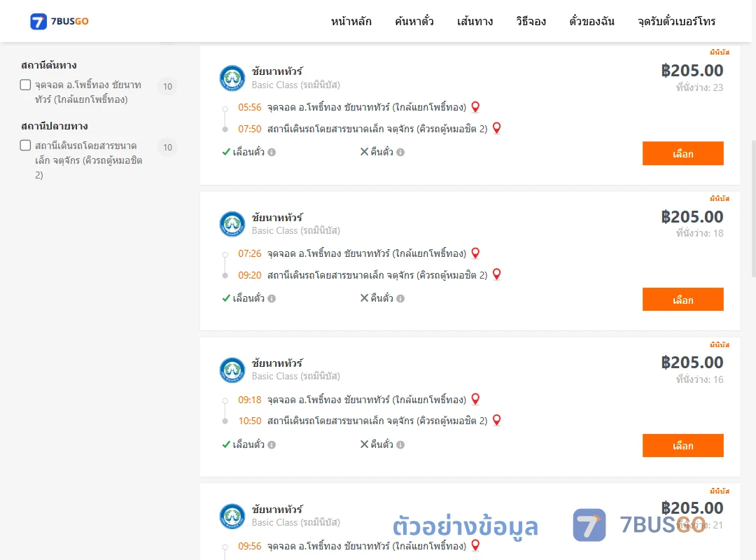Viewport: 756px width, 560px height.
Task: Click operator logo of the 07:26 trip
Action: 232,224
